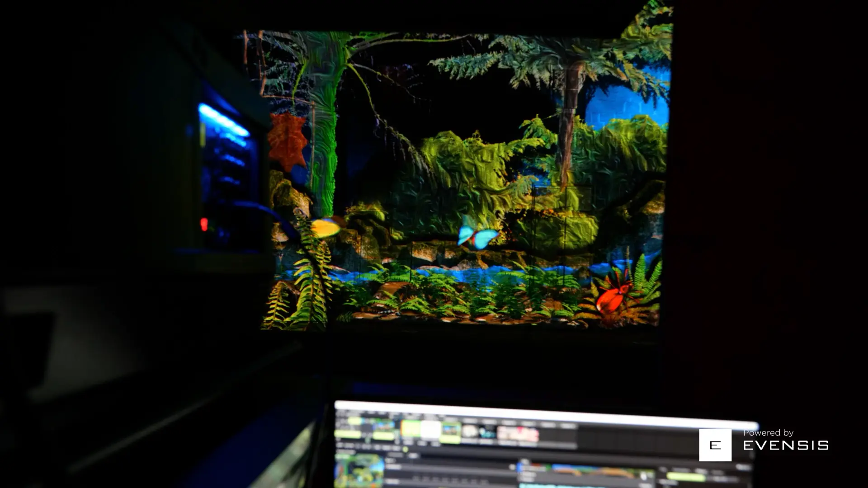Image resolution: width=868 pixels, height=488 pixels.
Task: Click the small round knob left of timeline strip
Action: [x=512, y=467]
